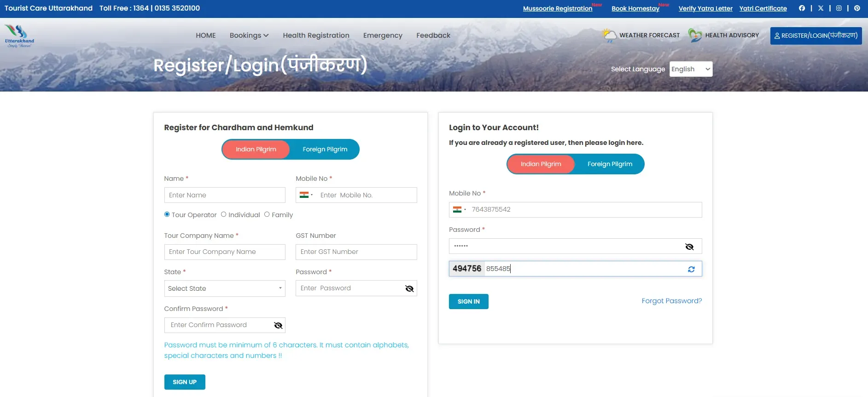Screen dimensions: 868x397
Task: Open the Instagram social icon
Action: coord(839,8)
